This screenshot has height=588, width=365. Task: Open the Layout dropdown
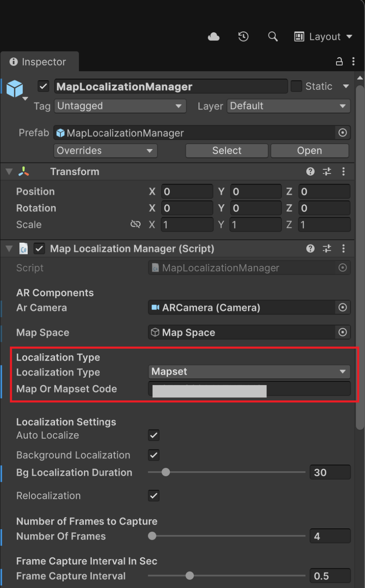click(x=323, y=37)
